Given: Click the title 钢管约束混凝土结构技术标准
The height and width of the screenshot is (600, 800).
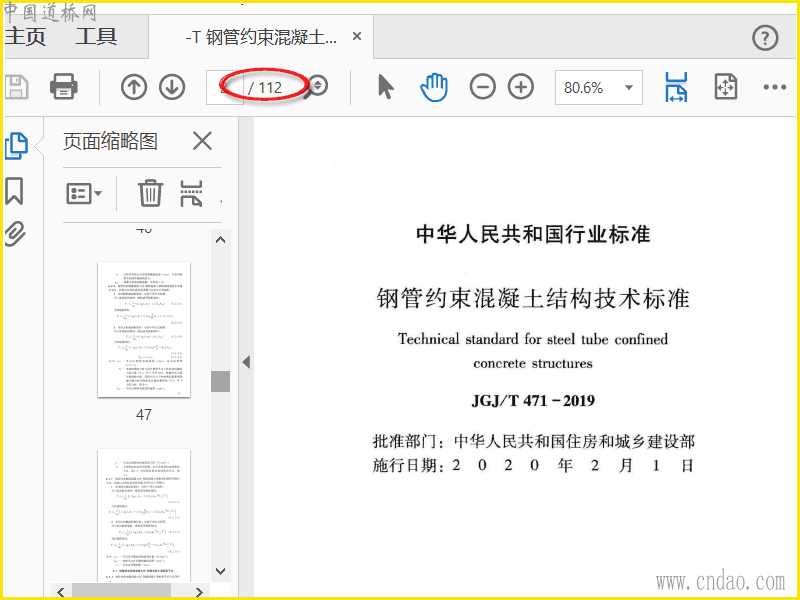Looking at the screenshot, I should pos(533,298).
